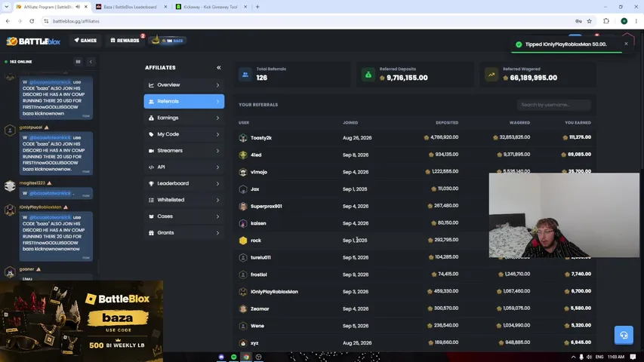The width and height of the screenshot is (644, 362).
Task: Click the Overview chart icon
Action: (x=151, y=85)
